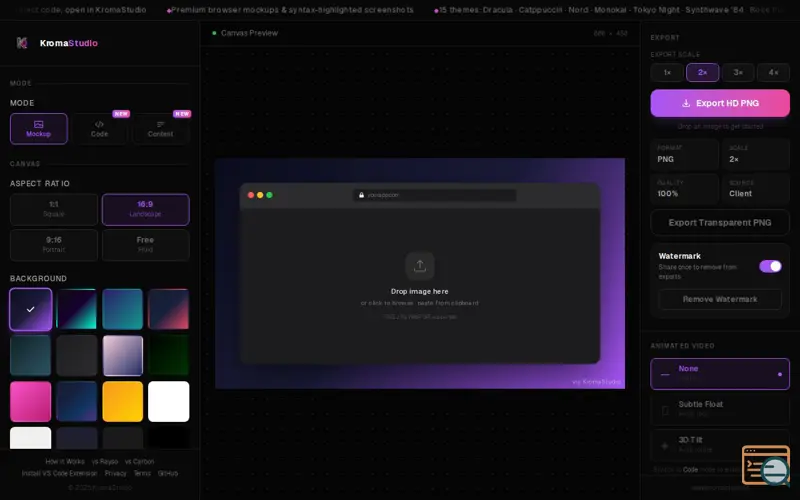Click the Canvas Preview label
This screenshot has height=500, width=800.
click(x=249, y=33)
